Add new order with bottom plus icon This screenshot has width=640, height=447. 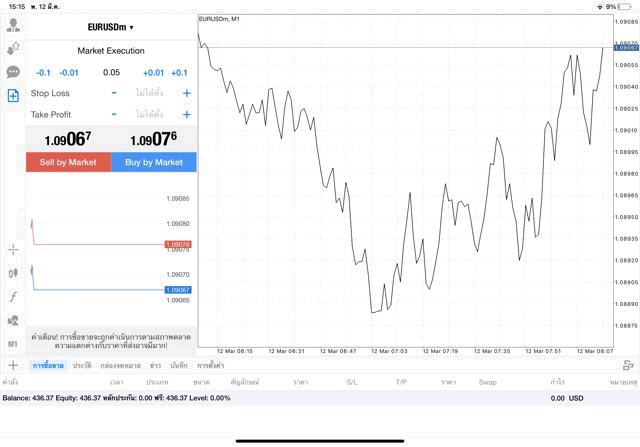[13, 366]
